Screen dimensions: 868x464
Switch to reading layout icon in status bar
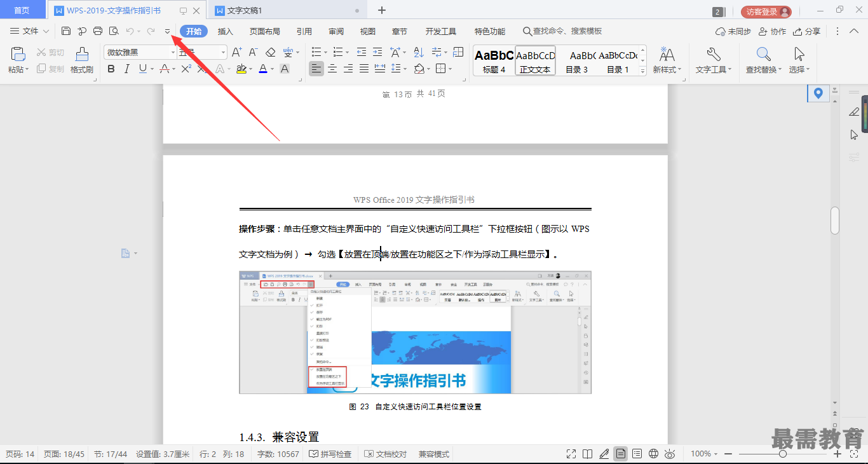tap(588, 454)
